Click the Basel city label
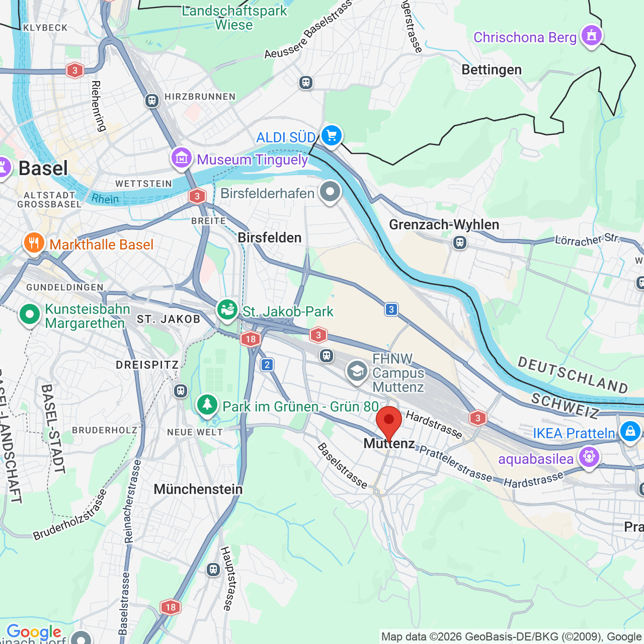Screen dimensions: 644x644 [x=43, y=169]
